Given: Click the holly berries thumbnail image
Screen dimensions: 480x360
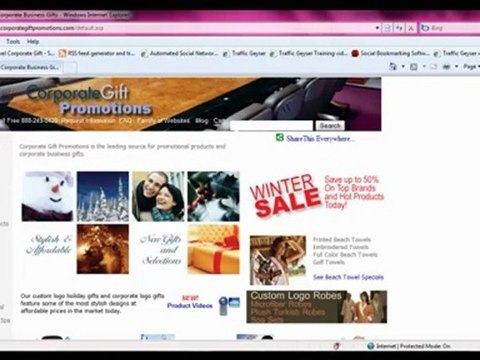Looking at the screenshot, I should pyautogui.click(x=213, y=196).
